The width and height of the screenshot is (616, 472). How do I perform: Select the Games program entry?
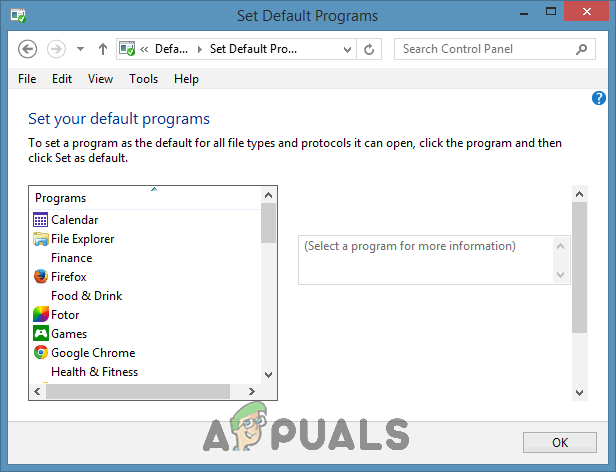point(69,334)
